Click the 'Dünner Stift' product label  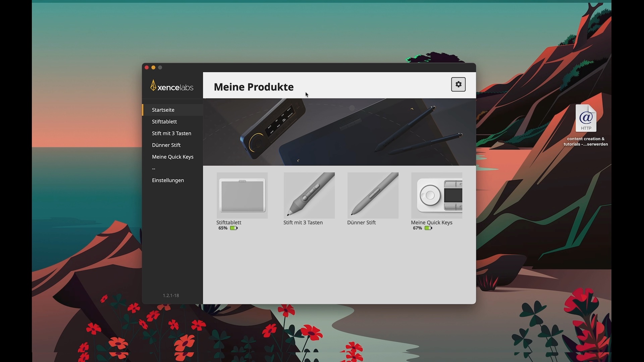(x=362, y=223)
